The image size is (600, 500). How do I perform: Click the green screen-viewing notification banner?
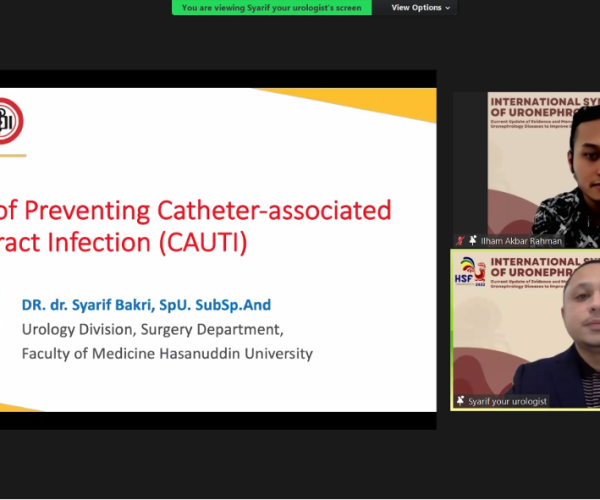(x=272, y=8)
